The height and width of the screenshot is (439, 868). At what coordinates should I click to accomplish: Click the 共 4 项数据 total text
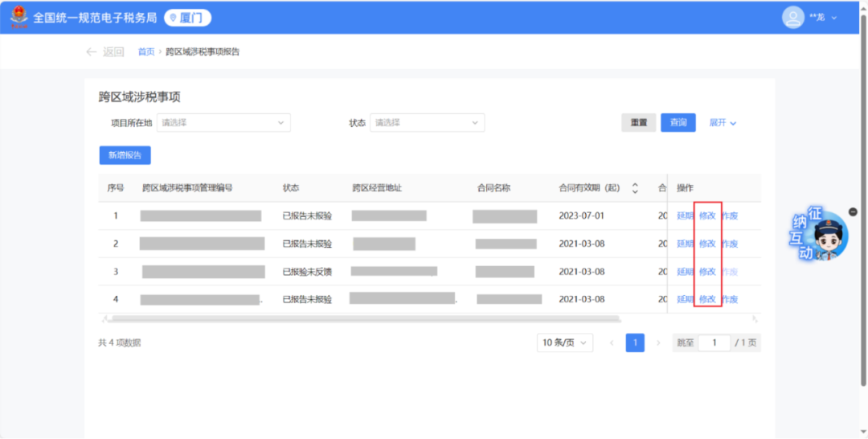pyautogui.click(x=120, y=343)
